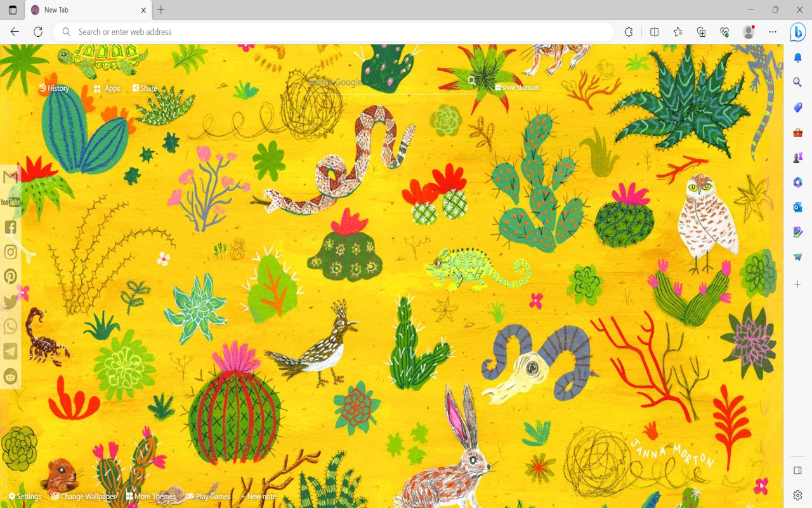Open the tab actions menu icon
The image size is (812, 508).
tap(13, 10)
